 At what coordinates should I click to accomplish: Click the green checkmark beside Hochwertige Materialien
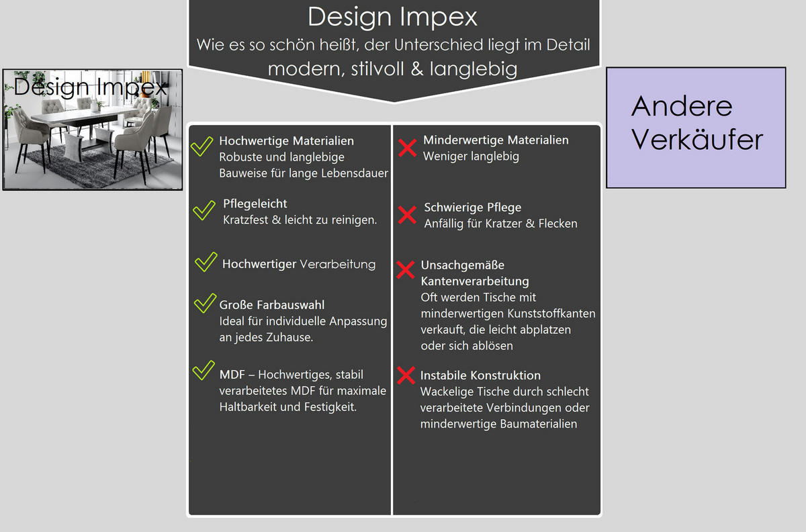(x=201, y=146)
